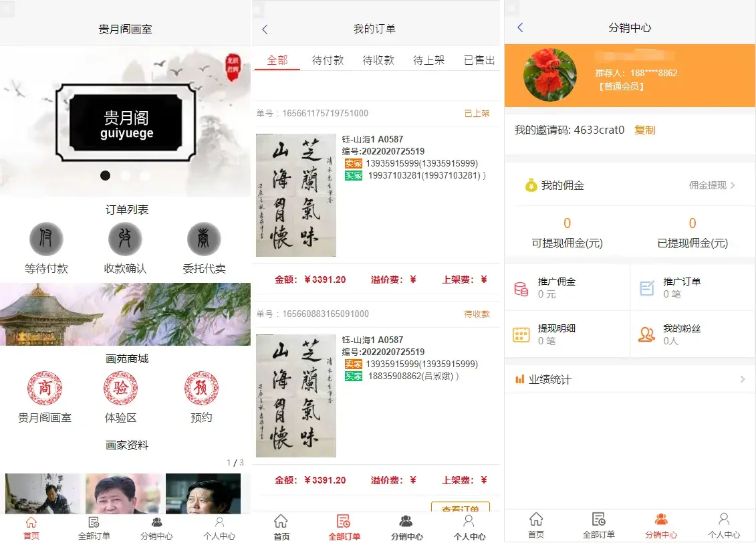Tap the 贵月阁 guiyuege banner image
Image resolution: width=756 pixels, height=543 pixels.
pos(126,122)
